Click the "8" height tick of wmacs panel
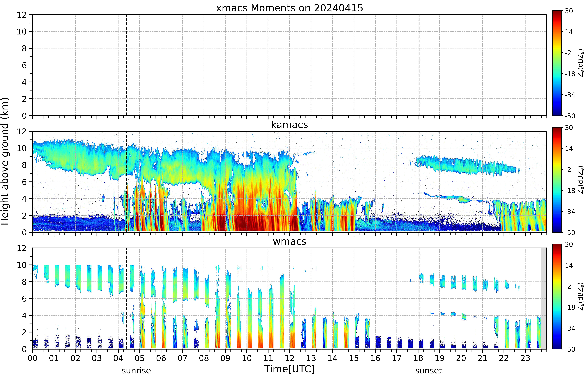Screen dimensions: 588x379 pyautogui.click(x=24, y=282)
